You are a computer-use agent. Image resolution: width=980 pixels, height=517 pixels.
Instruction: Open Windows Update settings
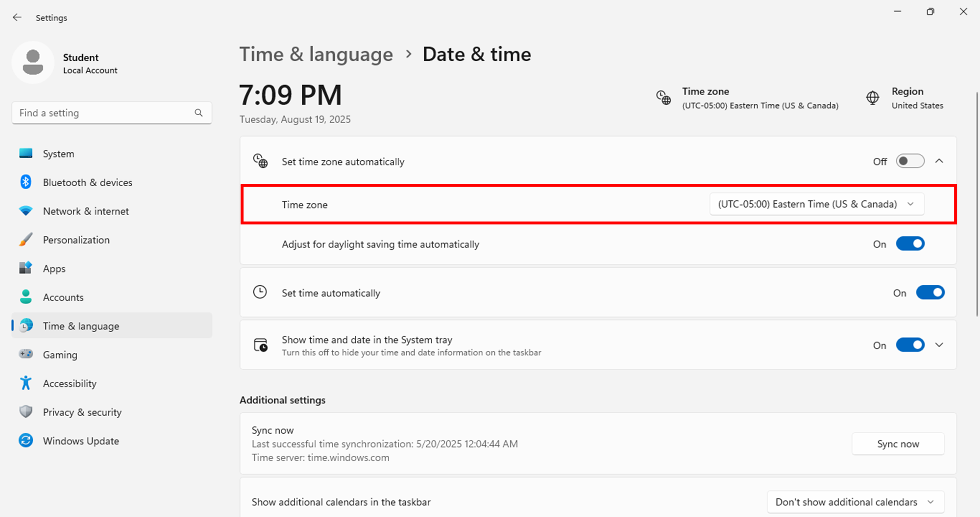point(112,441)
